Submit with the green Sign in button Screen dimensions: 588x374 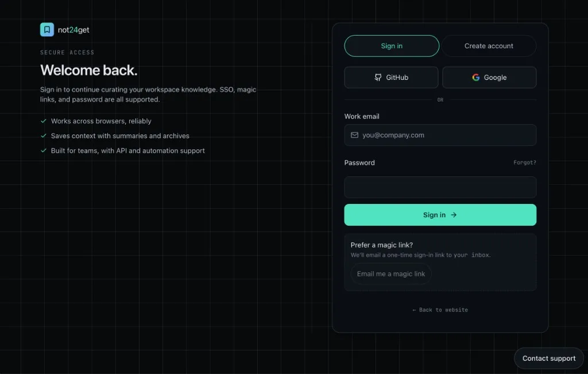(x=440, y=215)
